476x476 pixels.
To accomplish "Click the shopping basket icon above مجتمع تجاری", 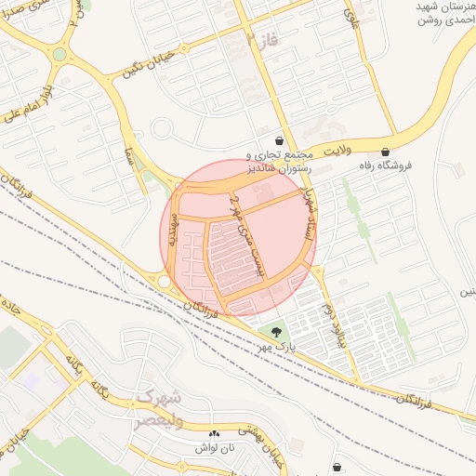I will coord(279,141).
